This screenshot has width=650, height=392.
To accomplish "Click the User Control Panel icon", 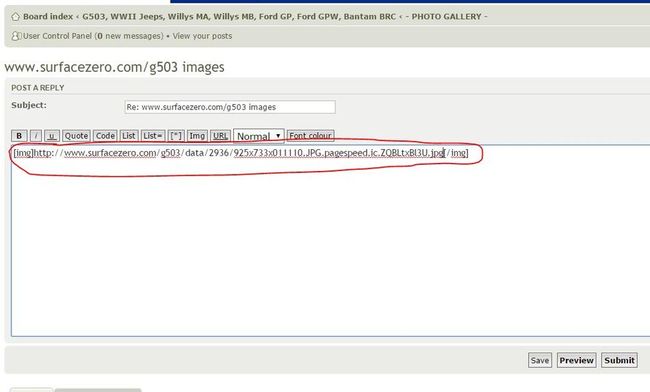I will tap(16, 36).
